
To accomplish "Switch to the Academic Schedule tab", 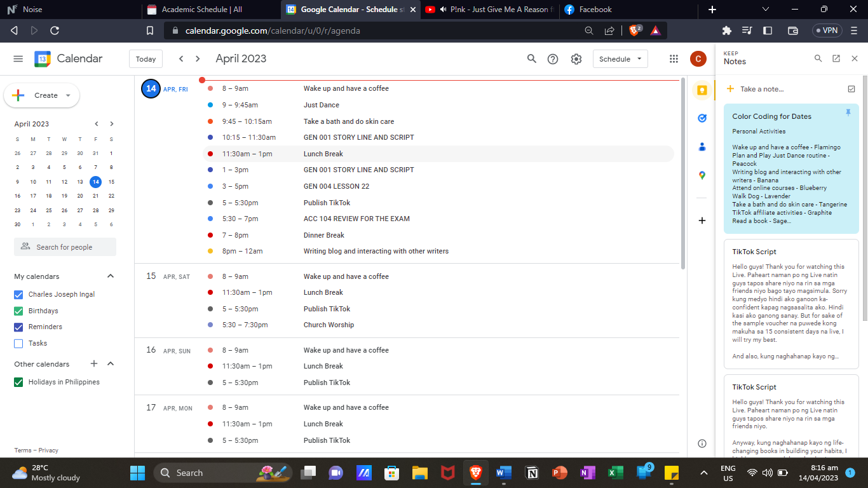I will point(210,10).
